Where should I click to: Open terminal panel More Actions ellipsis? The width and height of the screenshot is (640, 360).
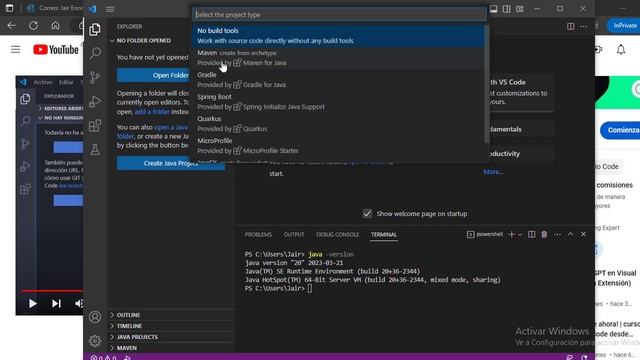click(558, 234)
